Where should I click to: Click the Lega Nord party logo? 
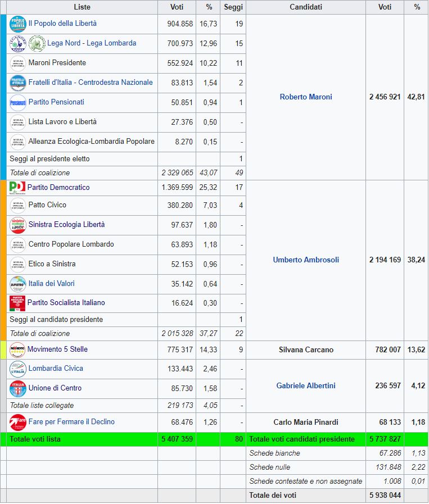(18, 44)
